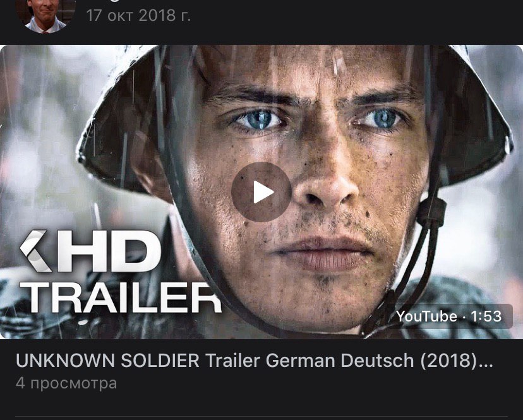Tap the YouTube source label on the badge

[426, 316]
